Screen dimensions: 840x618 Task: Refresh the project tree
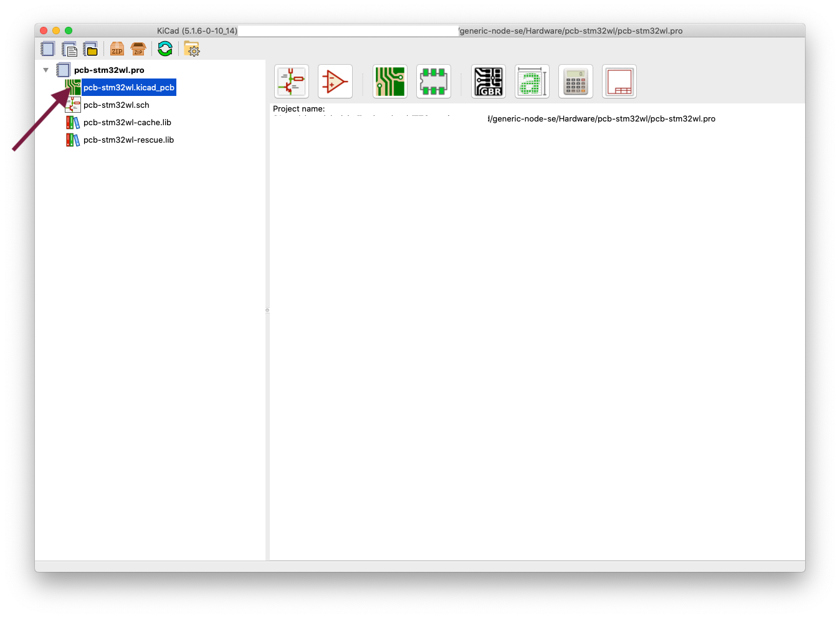(165, 49)
